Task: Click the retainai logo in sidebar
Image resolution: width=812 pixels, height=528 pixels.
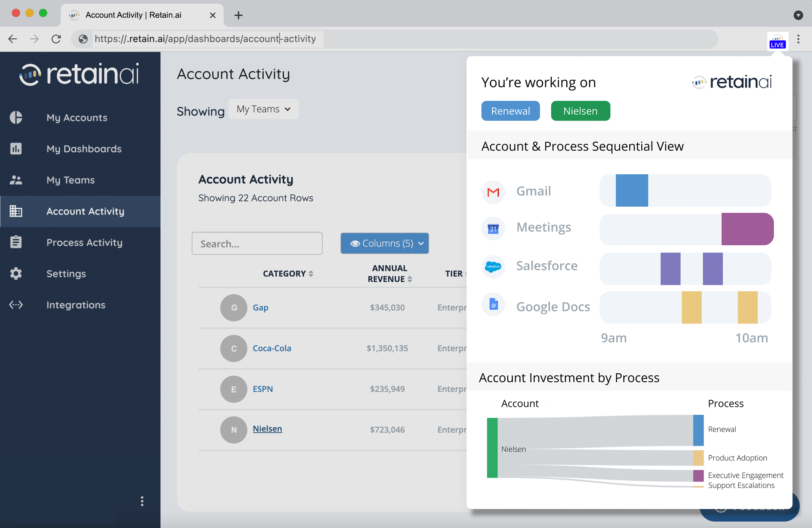Action: (79, 74)
